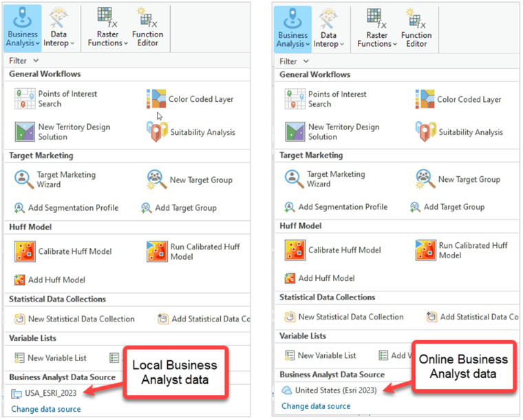The height and width of the screenshot is (420, 523).
Task: Click Add Variable List in right panel
Action: pyautogui.click(x=395, y=355)
